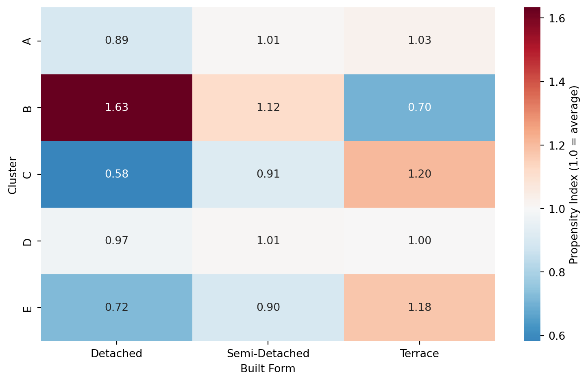Click the Built Form axis title
Image resolution: width=588 pixels, height=382 pixels.
[x=268, y=369]
